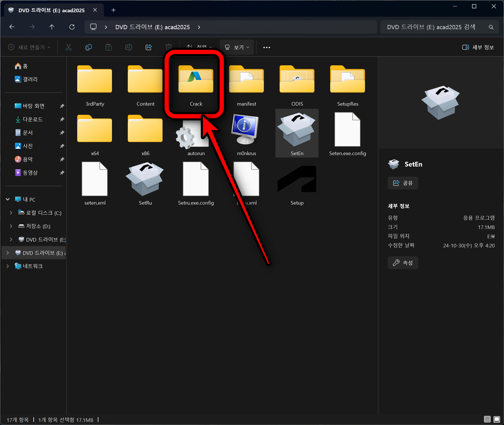Switch to large icons view icon
504x425 pixels.
pos(497,419)
